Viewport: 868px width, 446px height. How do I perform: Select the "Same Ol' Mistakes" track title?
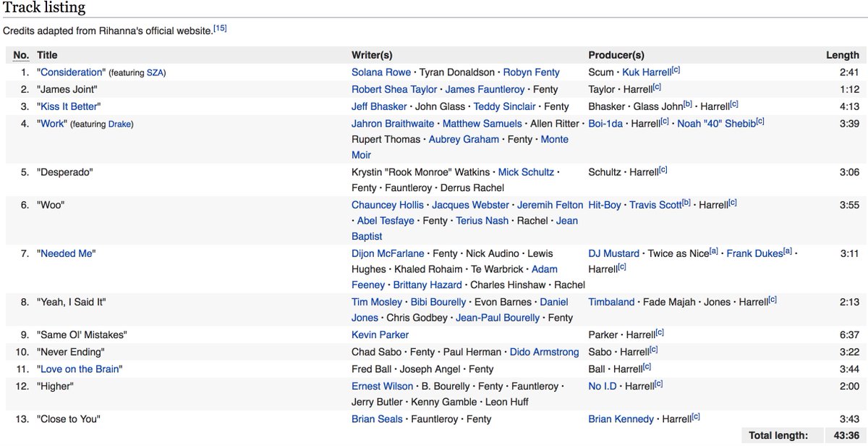80,334
